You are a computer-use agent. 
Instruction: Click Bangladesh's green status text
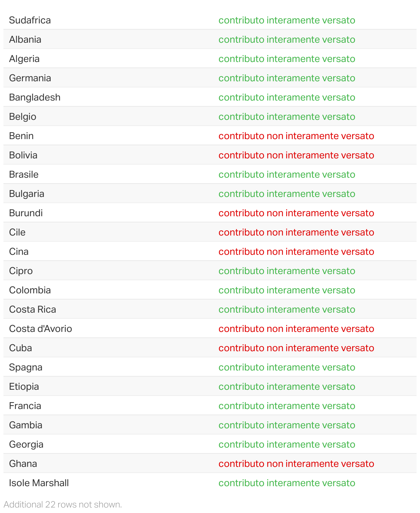[286, 97]
